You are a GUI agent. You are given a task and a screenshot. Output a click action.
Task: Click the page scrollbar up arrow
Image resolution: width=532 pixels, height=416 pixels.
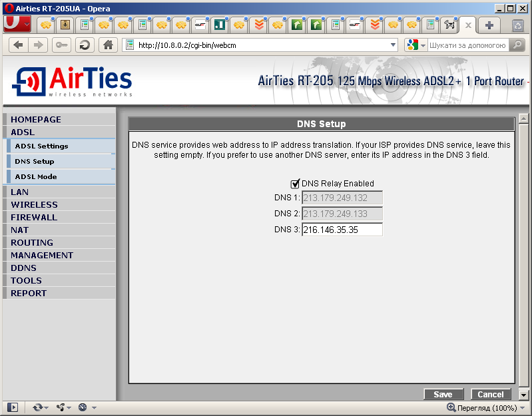524,119
